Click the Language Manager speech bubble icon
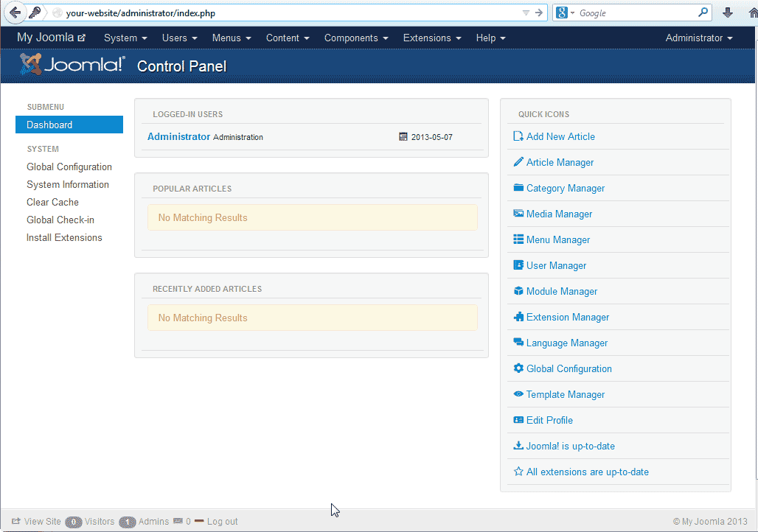 click(518, 343)
